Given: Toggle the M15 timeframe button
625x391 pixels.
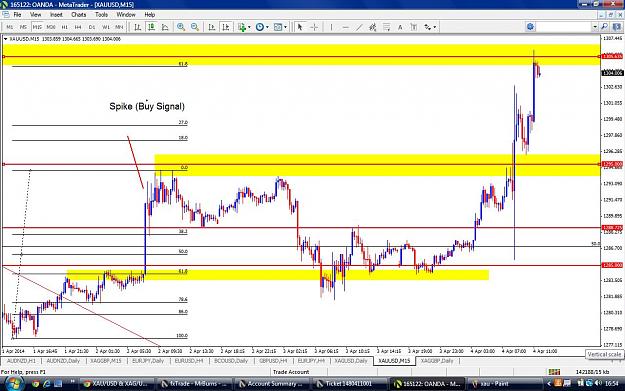Looking at the screenshot, I should [37, 27].
